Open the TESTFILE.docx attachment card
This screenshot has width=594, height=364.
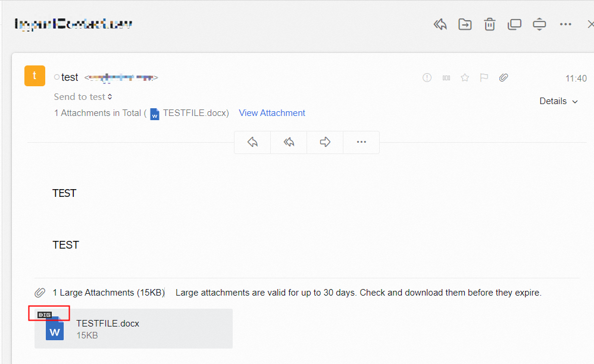pos(133,328)
